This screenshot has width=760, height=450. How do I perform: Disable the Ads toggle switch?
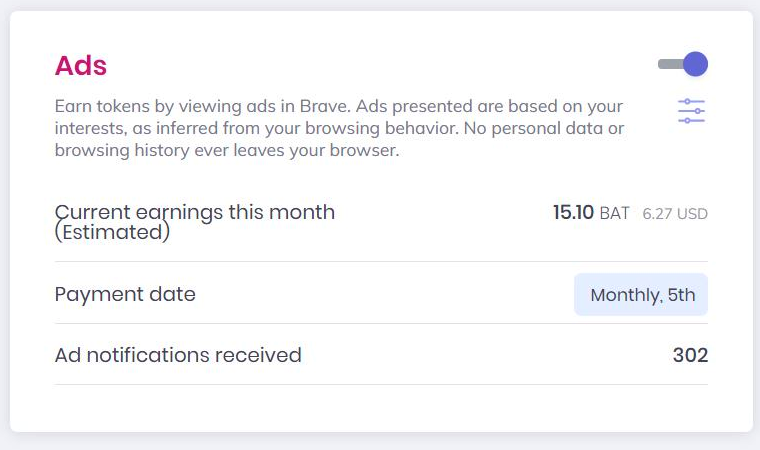682,64
